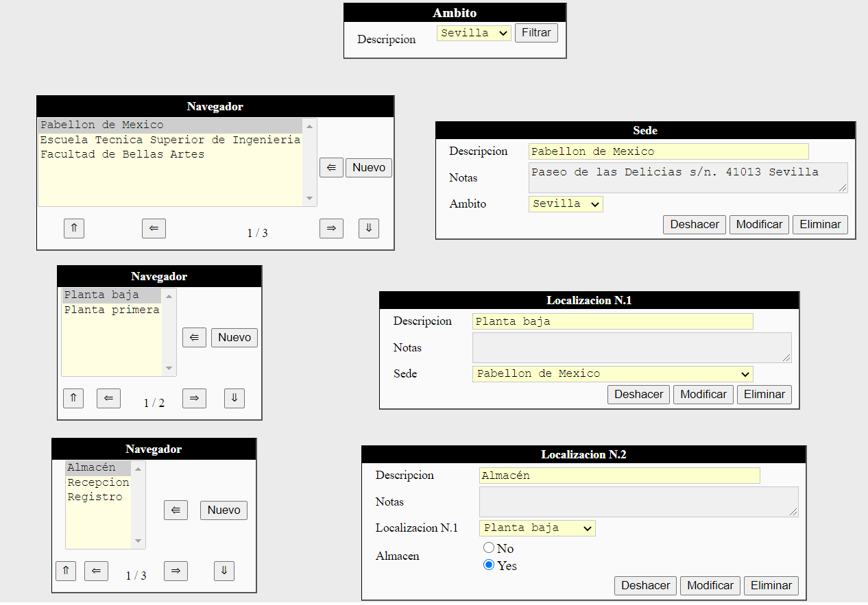Jump to last record in Planta navigator
868x605 pixels.
click(234, 398)
